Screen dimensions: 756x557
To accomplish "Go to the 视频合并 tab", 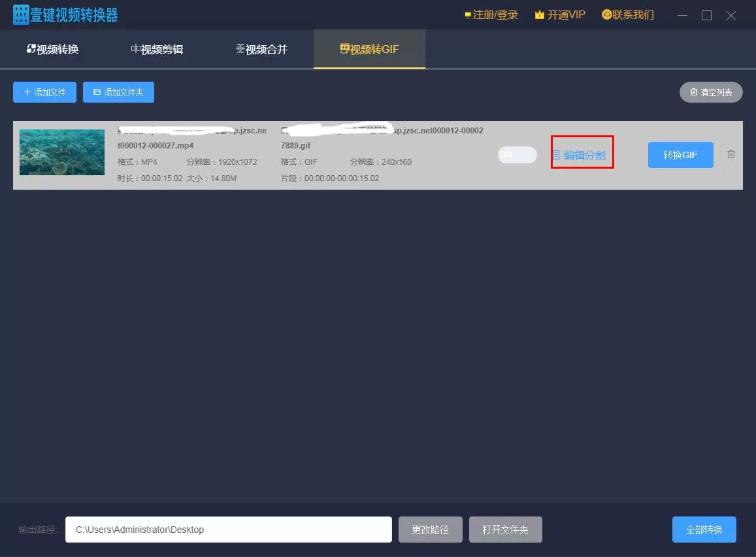I will (262, 49).
